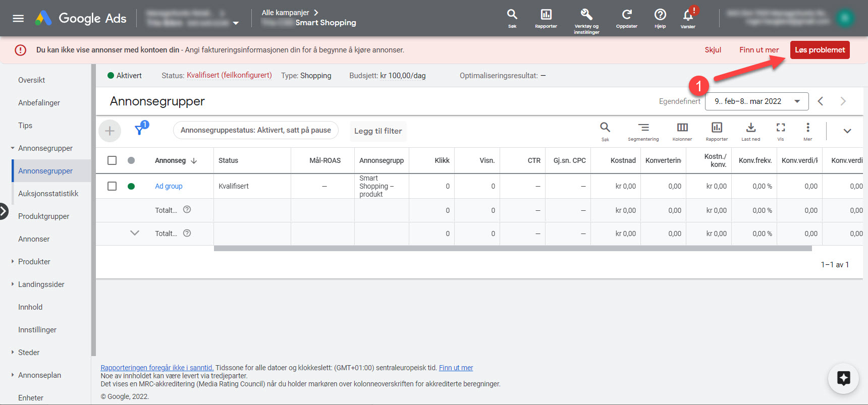Image resolution: width=868 pixels, height=405 pixels.
Task: Open the date range dropdown
Action: [756, 101]
